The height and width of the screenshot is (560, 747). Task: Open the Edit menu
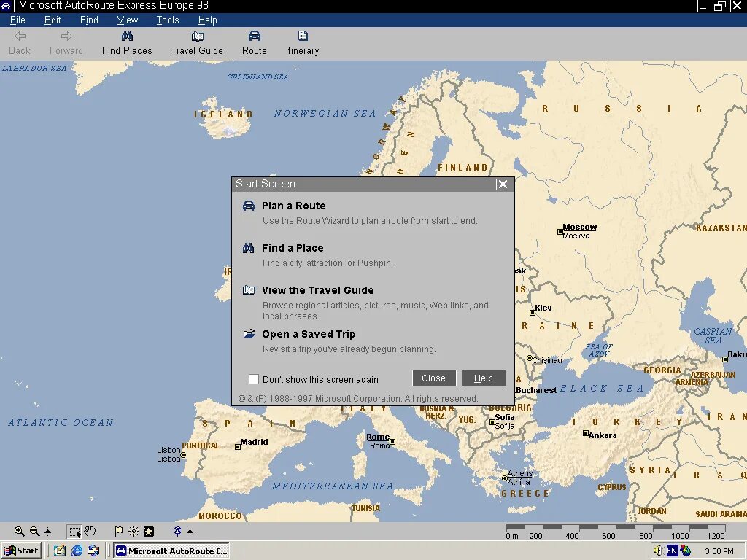click(53, 20)
